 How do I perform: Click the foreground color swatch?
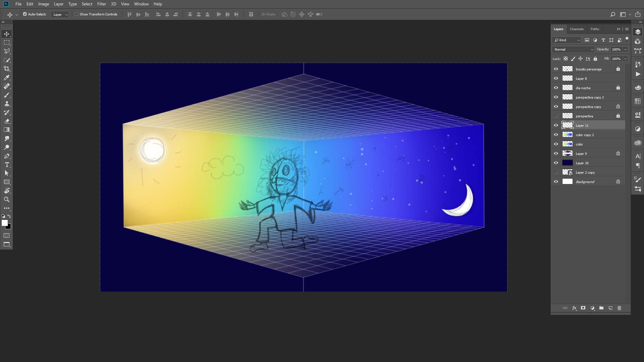[x=4, y=223]
